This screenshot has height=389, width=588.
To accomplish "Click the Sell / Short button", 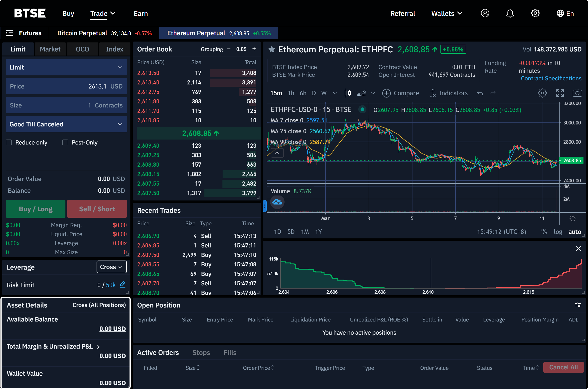I will (x=97, y=209).
